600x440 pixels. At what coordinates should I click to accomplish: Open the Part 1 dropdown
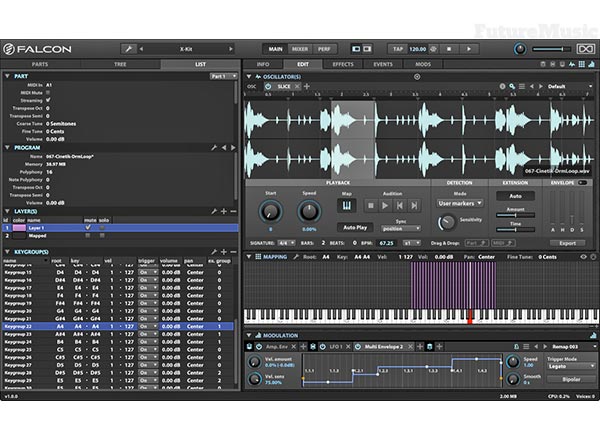[x=223, y=76]
